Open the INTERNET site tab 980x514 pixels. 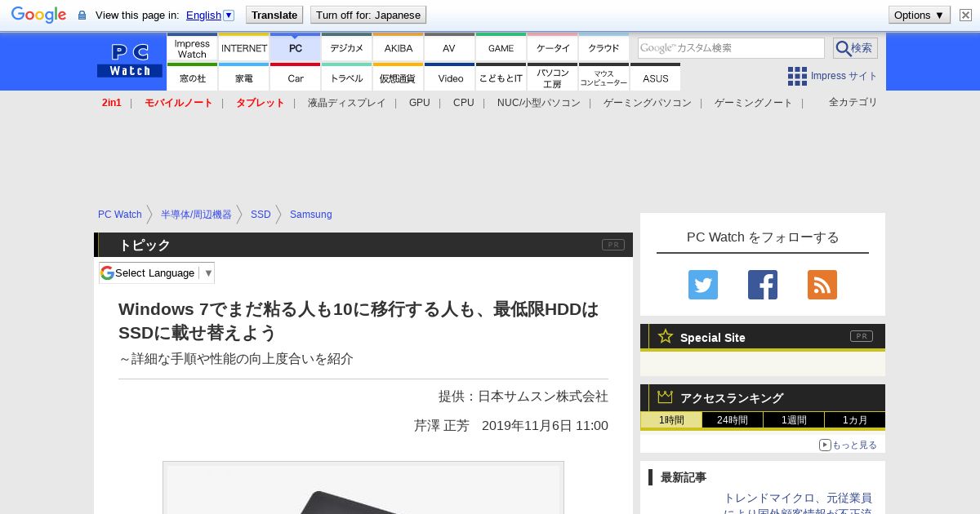[244, 47]
